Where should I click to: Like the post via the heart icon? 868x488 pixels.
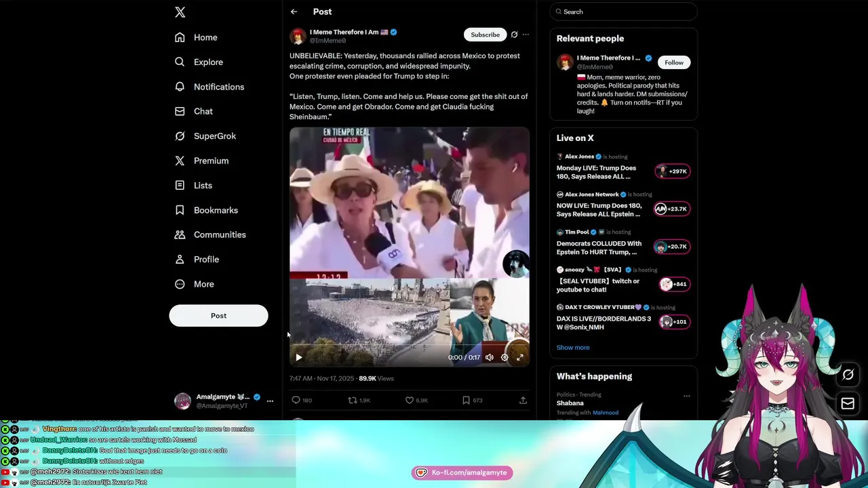(x=409, y=401)
